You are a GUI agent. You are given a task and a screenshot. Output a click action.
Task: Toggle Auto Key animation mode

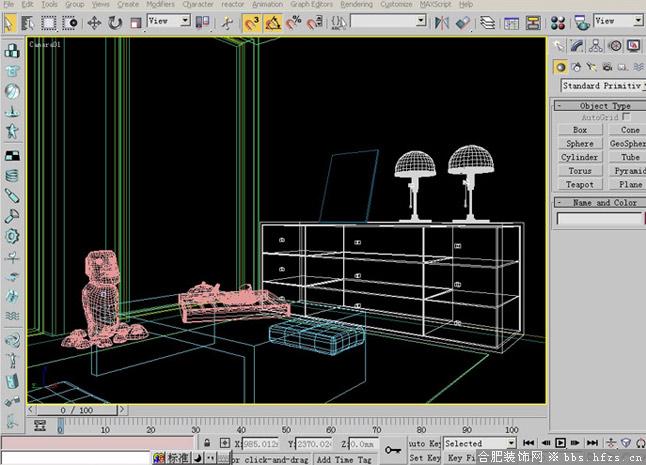point(424,443)
